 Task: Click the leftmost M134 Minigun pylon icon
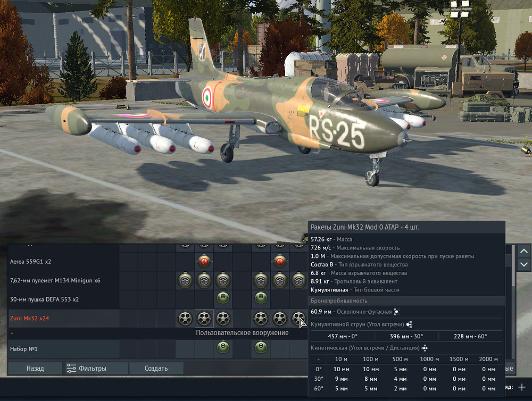[x=185, y=280]
